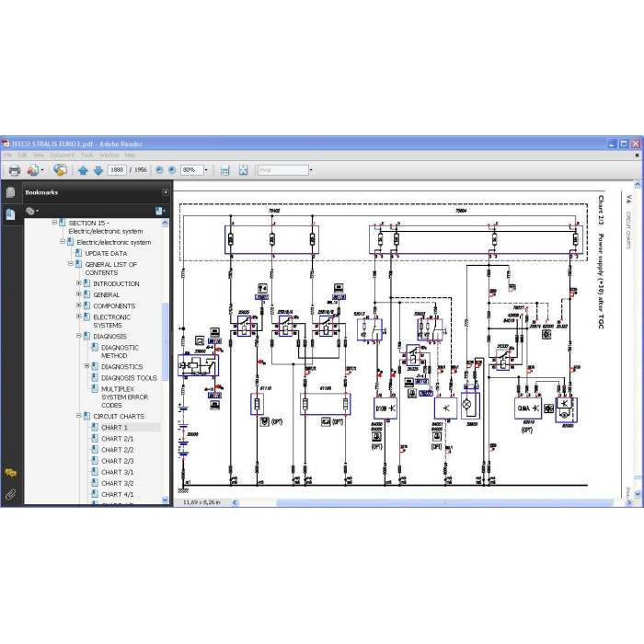Click the document horizontal scrollbar thumb
Viewport: 644px width, 644px height.
(444, 502)
